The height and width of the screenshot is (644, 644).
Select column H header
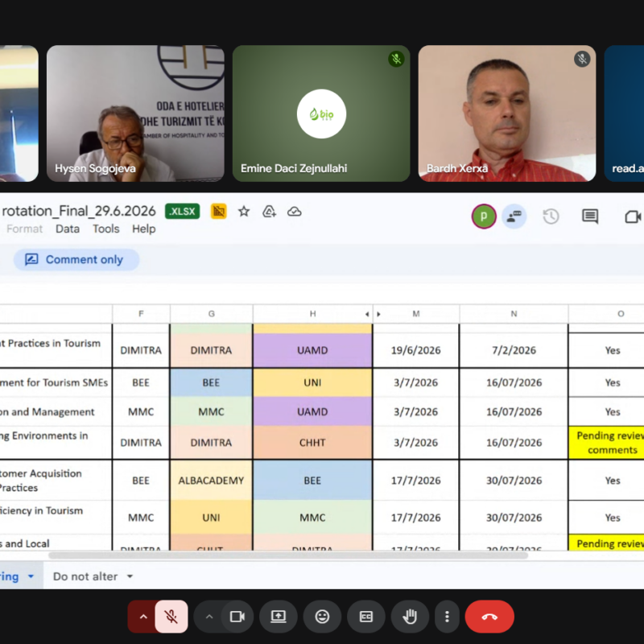[x=312, y=314]
